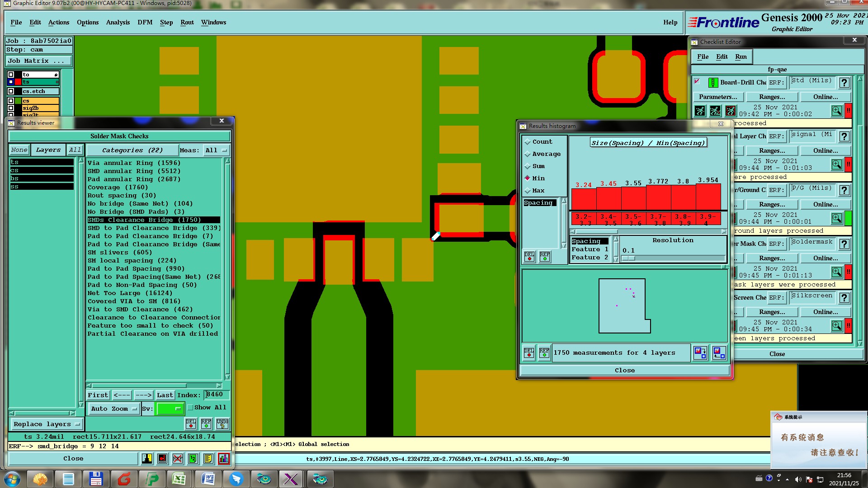Screen dimensions: 868x488
Task: Click green drill icon of Board-Drill Check
Action: click(713, 82)
